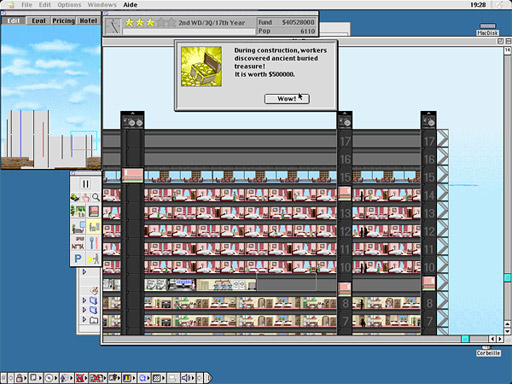Select the hotel room build tool
Image resolution: width=512 pixels, height=384 pixels.
pos(78,228)
